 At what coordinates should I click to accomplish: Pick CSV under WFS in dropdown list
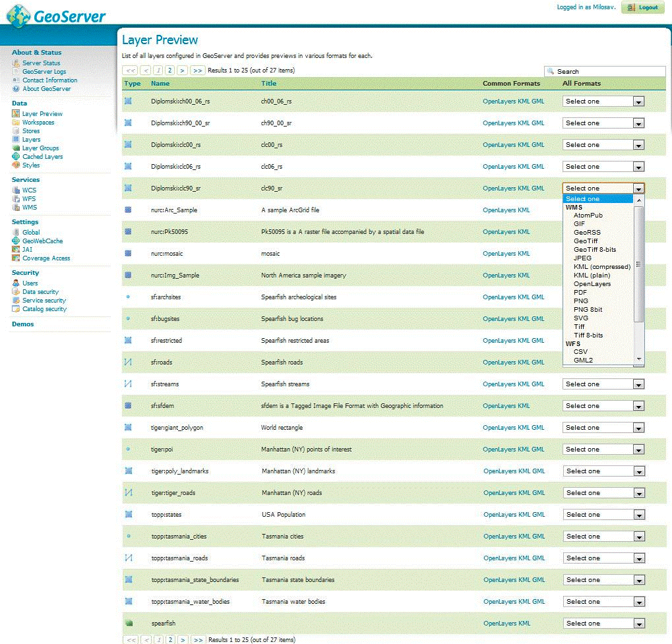point(580,352)
